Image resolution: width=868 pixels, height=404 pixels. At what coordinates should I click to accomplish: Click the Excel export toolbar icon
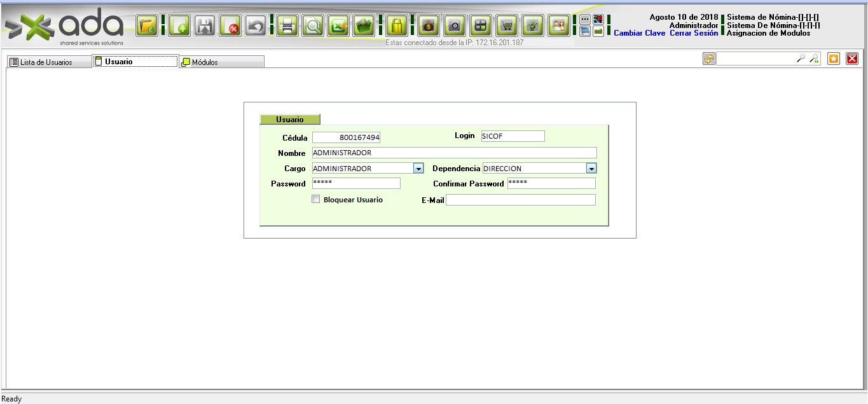click(x=338, y=26)
